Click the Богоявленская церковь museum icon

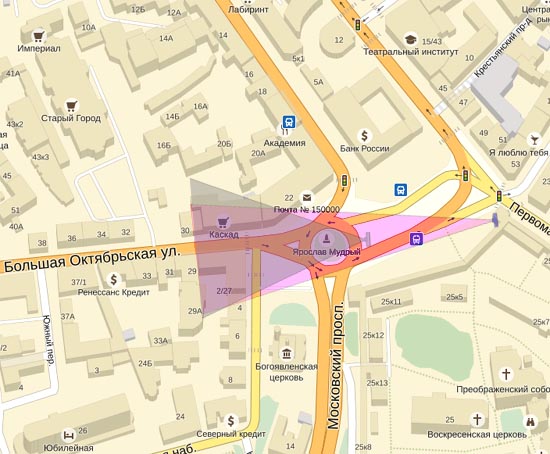(x=287, y=353)
